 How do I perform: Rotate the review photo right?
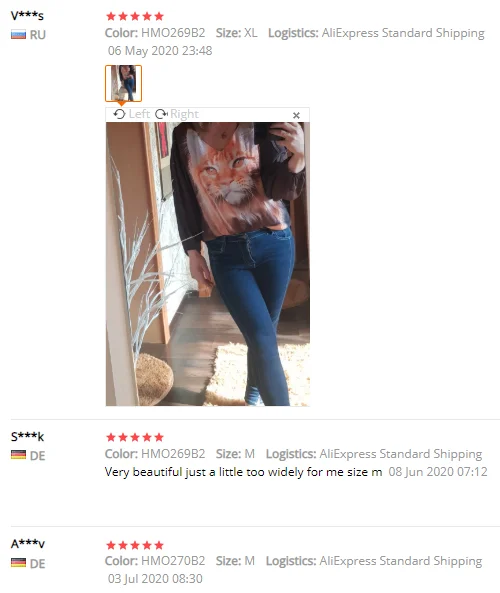(177, 114)
